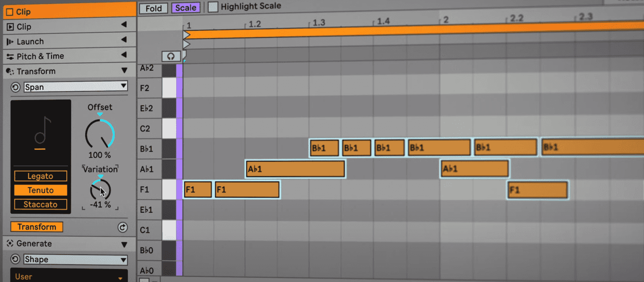Click the Transform panel header icon

[x=10, y=71]
